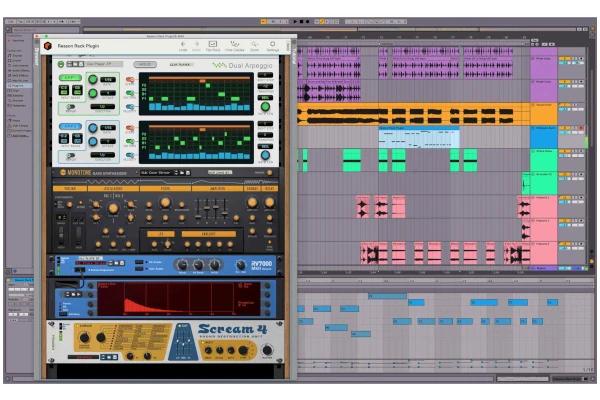Image resolution: width=600 pixels, height=400 pixels.
Task: Click the Reason Rack Plugin logo icon
Action: coord(47,46)
